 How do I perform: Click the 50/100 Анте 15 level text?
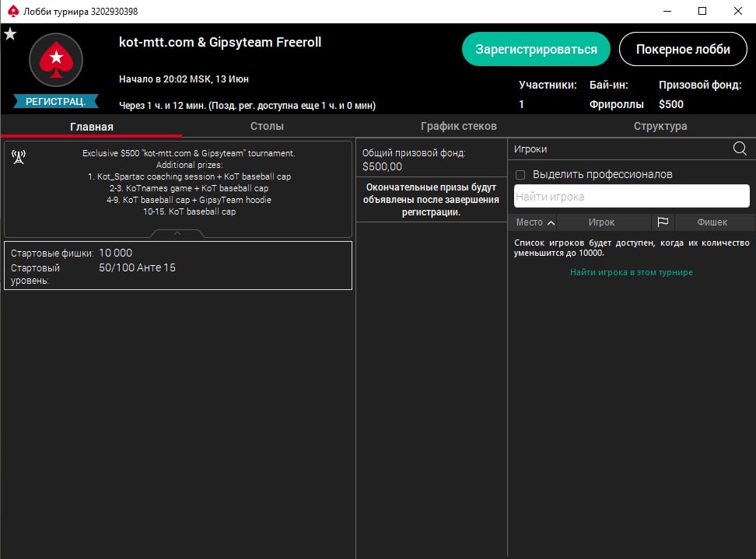pos(138,267)
